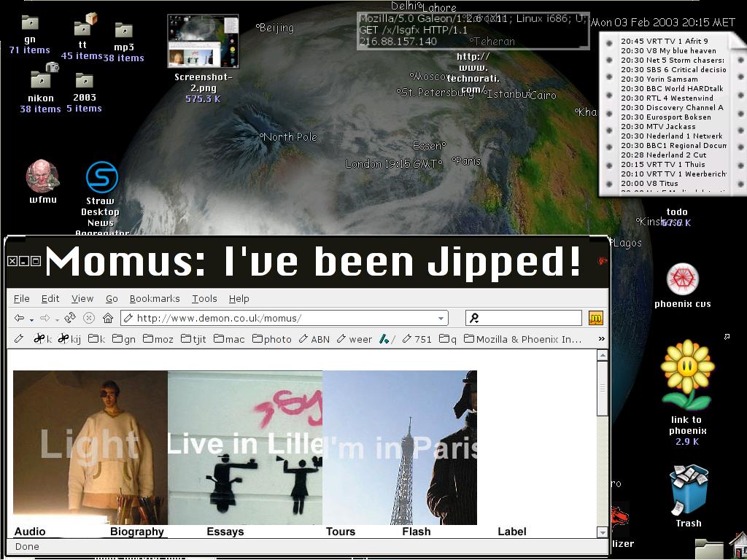The width and height of the screenshot is (747, 560).
Task: Open the View menu
Action: click(x=82, y=298)
